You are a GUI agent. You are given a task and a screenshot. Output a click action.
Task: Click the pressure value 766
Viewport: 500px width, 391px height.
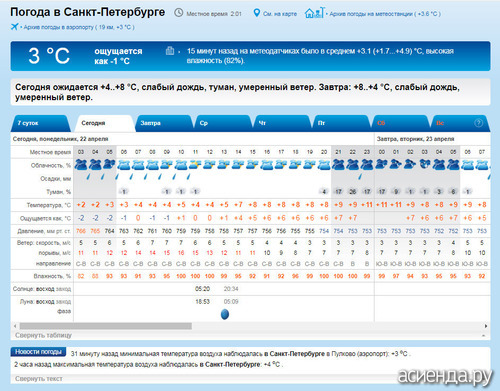81,231
